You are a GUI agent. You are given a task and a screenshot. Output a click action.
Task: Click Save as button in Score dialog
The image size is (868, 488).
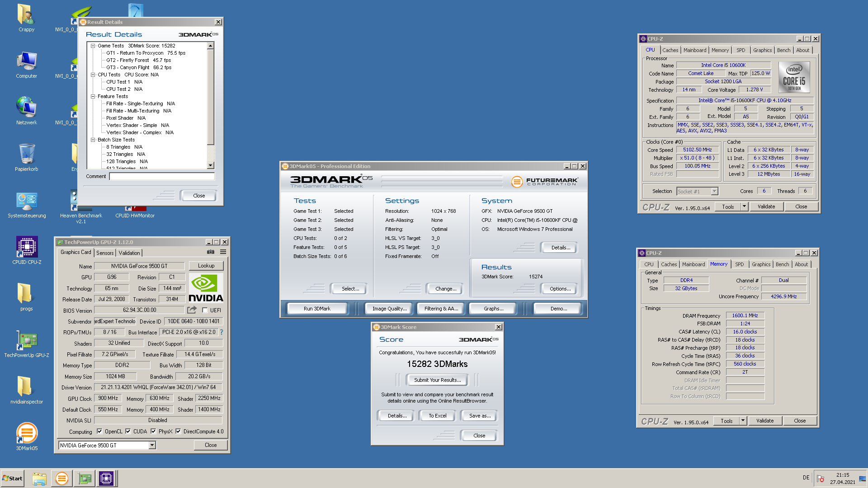(x=479, y=416)
